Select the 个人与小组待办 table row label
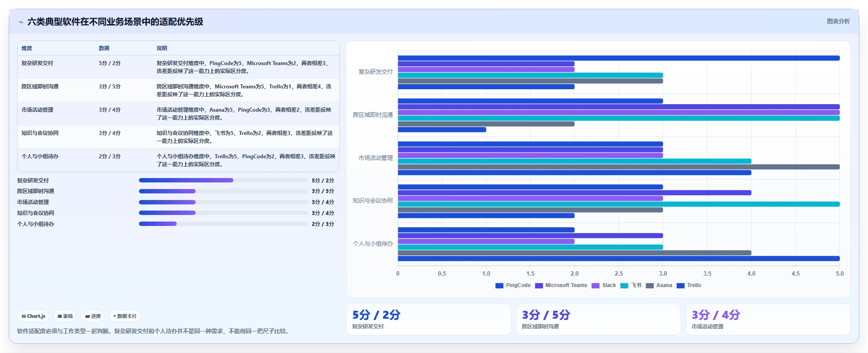Viewport: 868px width, 353px height. click(40, 156)
